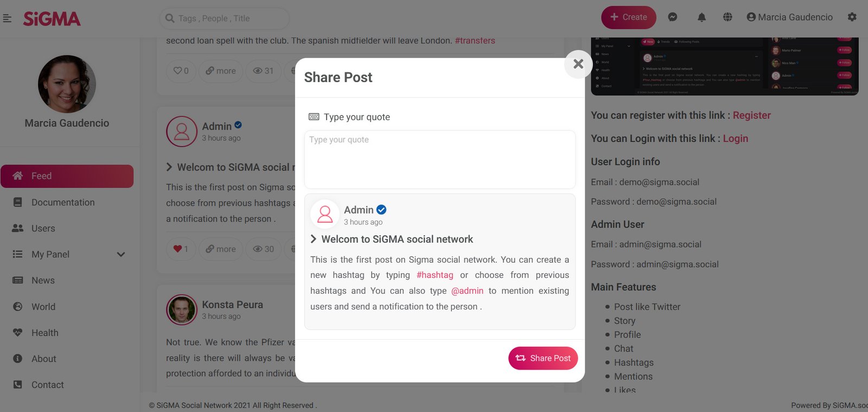Click the search magnifier icon
The height and width of the screenshot is (412, 868).
(170, 18)
